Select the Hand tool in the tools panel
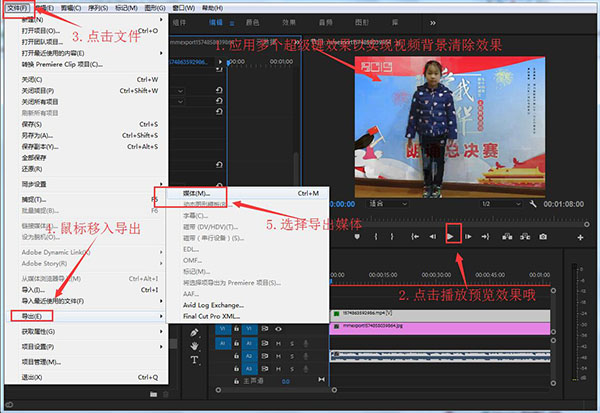The height and width of the screenshot is (413, 600). point(194,346)
